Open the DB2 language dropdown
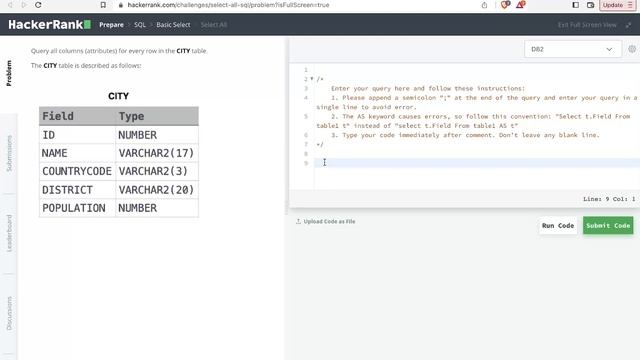The width and height of the screenshot is (640, 360). [x=573, y=49]
